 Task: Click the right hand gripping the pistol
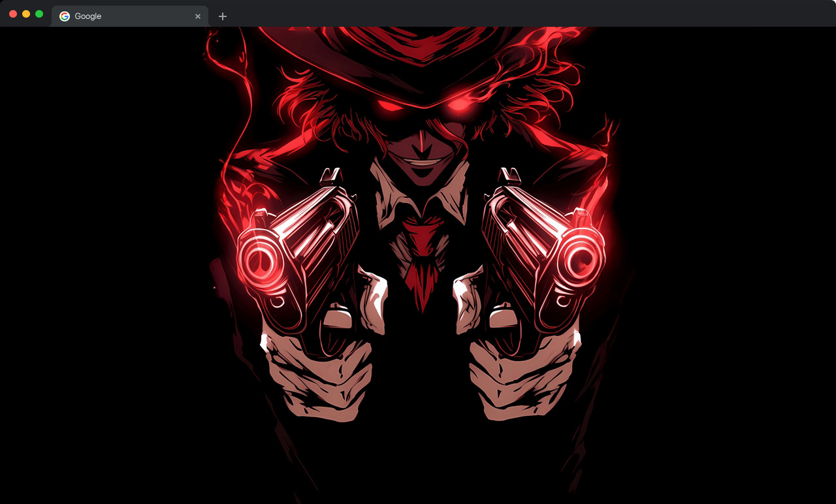point(516,379)
